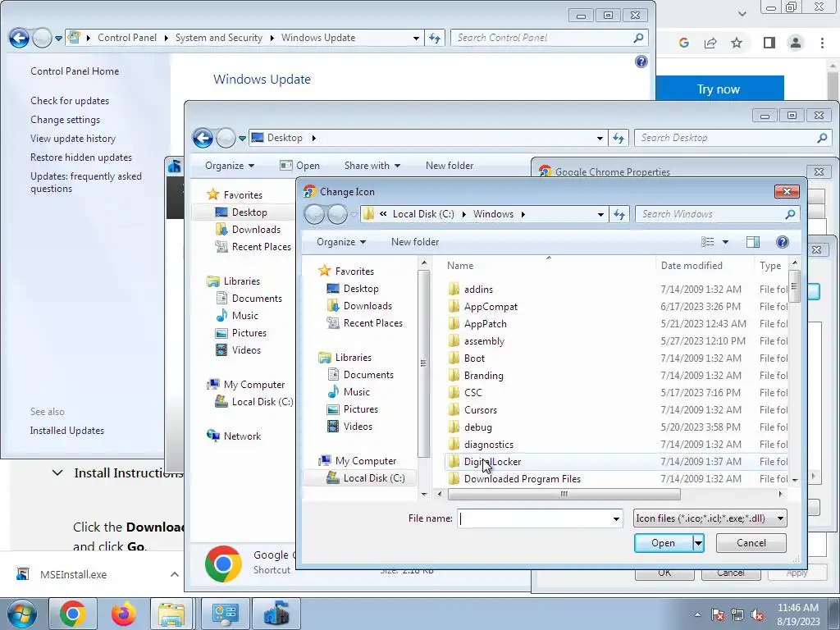The image size is (840, 630).
Task: Click the Open button
Action: coord(663,543)
